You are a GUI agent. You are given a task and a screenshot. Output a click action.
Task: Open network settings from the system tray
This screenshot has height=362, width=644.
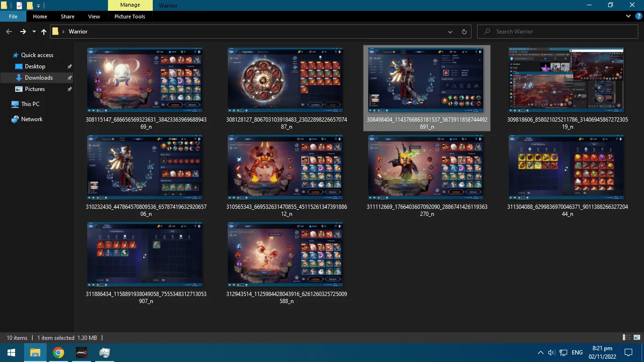[x=563, y=353]
